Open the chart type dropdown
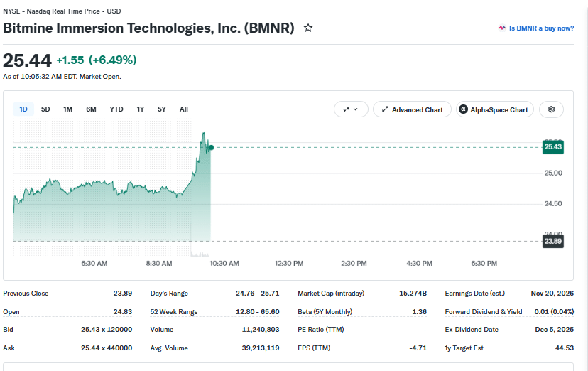 [x=351, y=109]
